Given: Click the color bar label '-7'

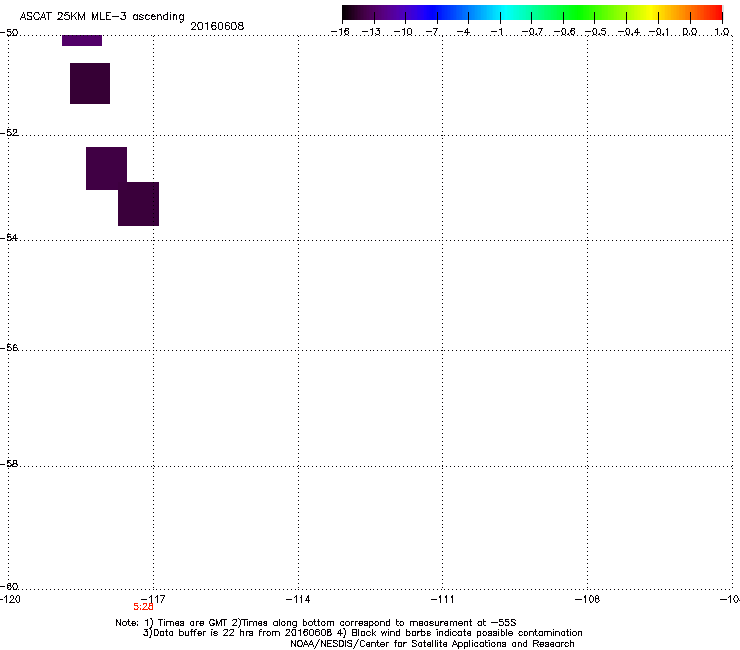Looking at the screenshot, I should point(432,32).
